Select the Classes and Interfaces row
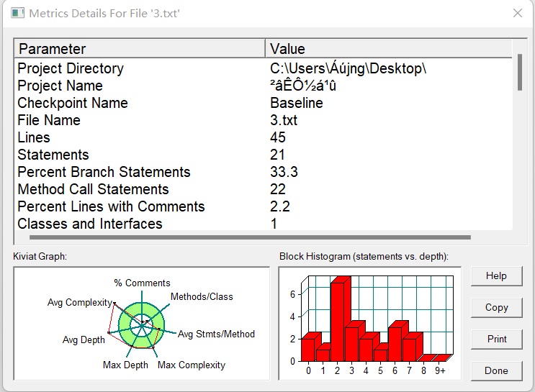 [x=263, y=224]
